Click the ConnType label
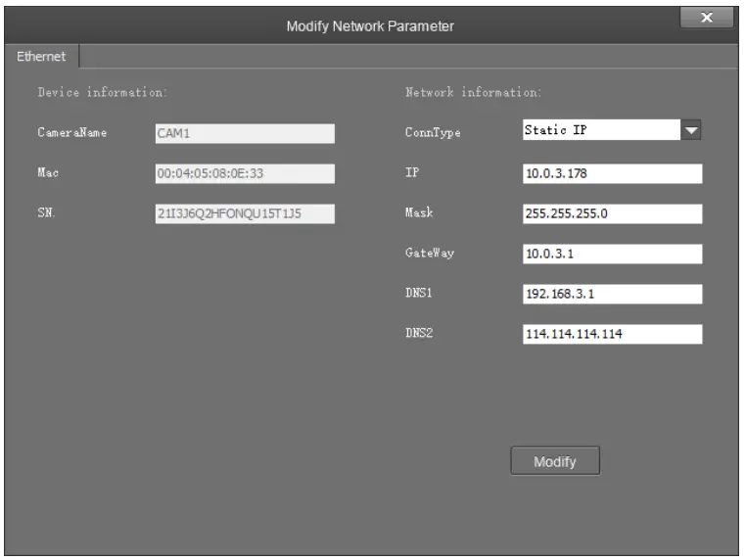The height and width of the screenshot is (560, 746). point(433,133)
